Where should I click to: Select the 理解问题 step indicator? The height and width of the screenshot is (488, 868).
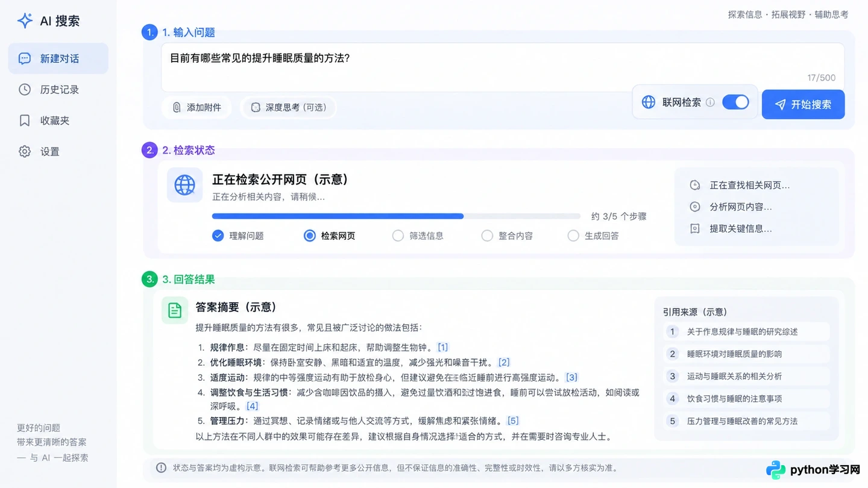(x=218, y=236)
